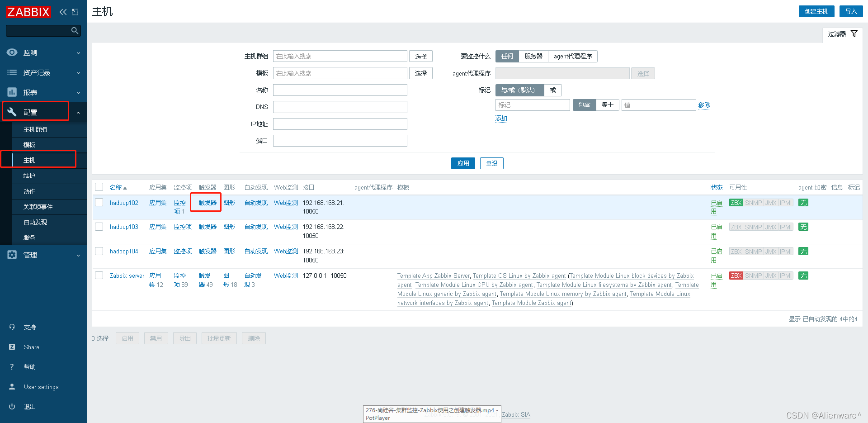The image size is (868, 423).
Task: Click the 创建主机 button
Action: point(816,11)
